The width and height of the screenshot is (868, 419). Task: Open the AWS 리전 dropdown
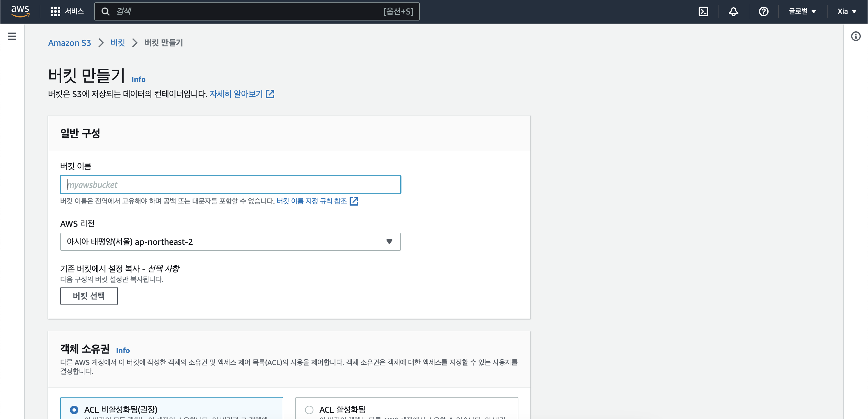pyautogui.click(x=230, y=242)
